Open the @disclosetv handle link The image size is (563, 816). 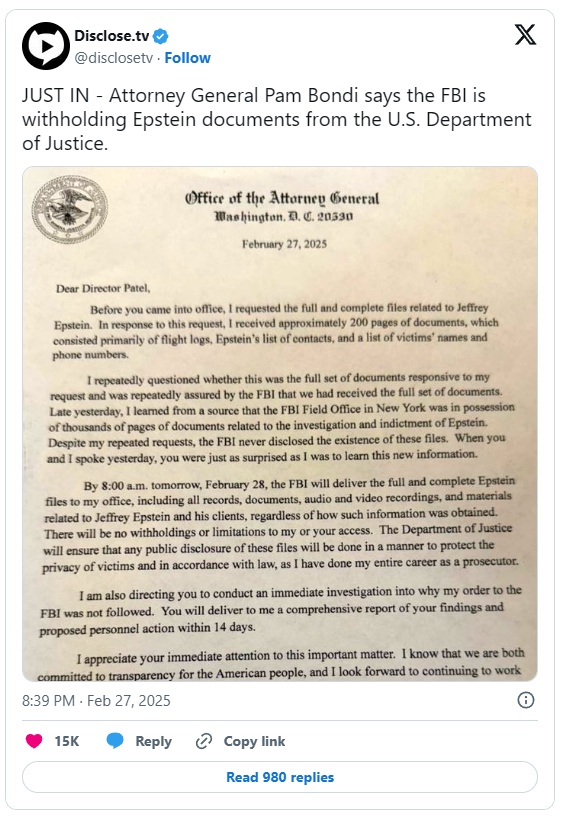tap(113, 58)
